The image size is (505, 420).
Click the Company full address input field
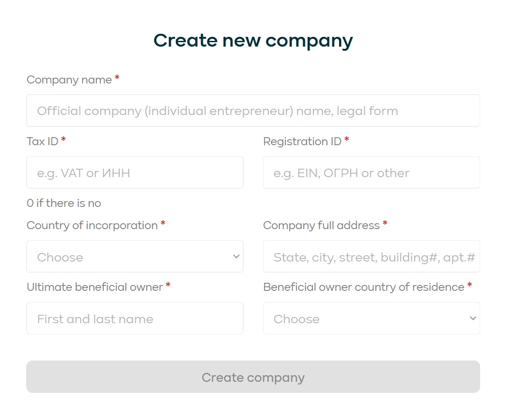point(371,256)
